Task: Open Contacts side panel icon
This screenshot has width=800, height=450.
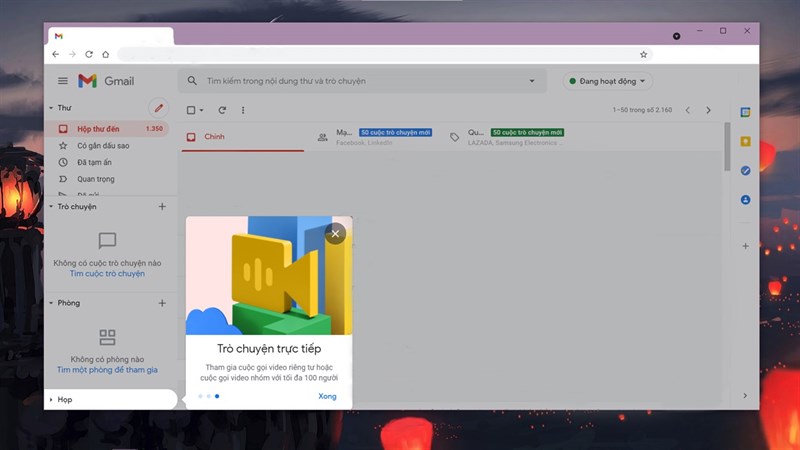Action: tap(745, 199)
